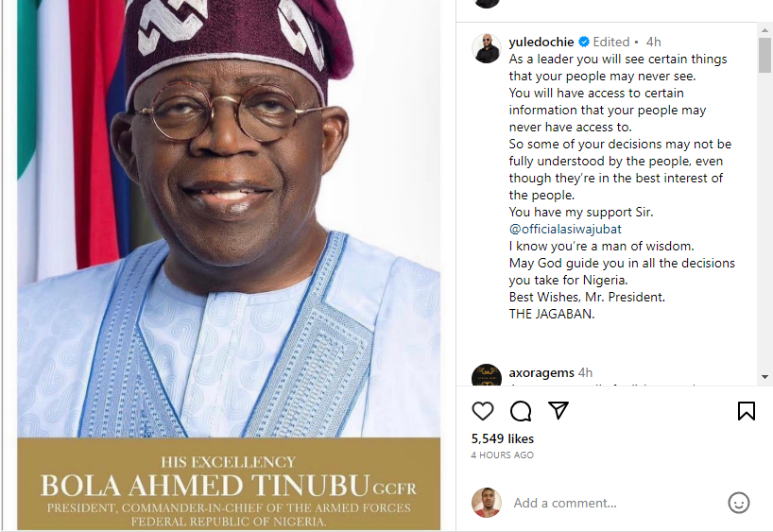Open axoragems' profile avatar

tap(487, 377)
